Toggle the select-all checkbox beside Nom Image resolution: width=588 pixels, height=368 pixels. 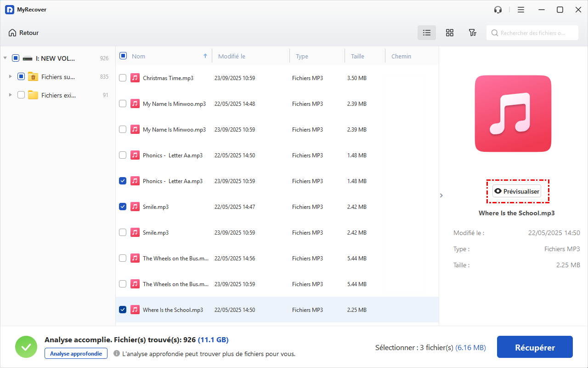(123, 56)
